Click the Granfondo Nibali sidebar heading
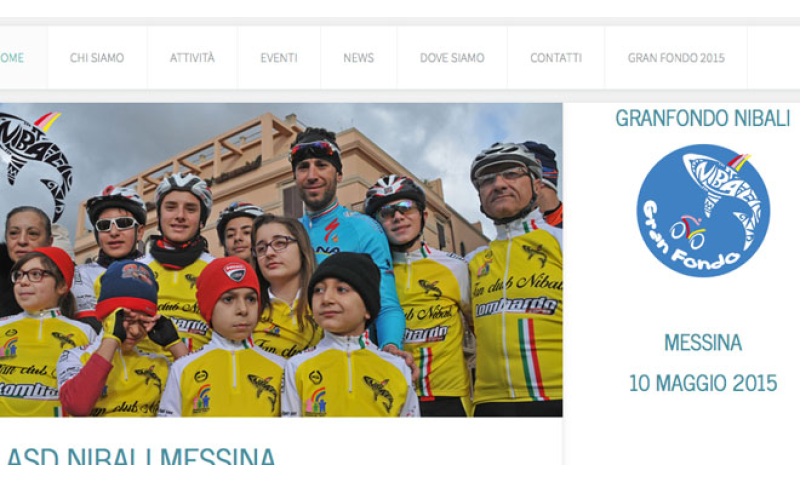The image size is (800, 484). (703, 118)
